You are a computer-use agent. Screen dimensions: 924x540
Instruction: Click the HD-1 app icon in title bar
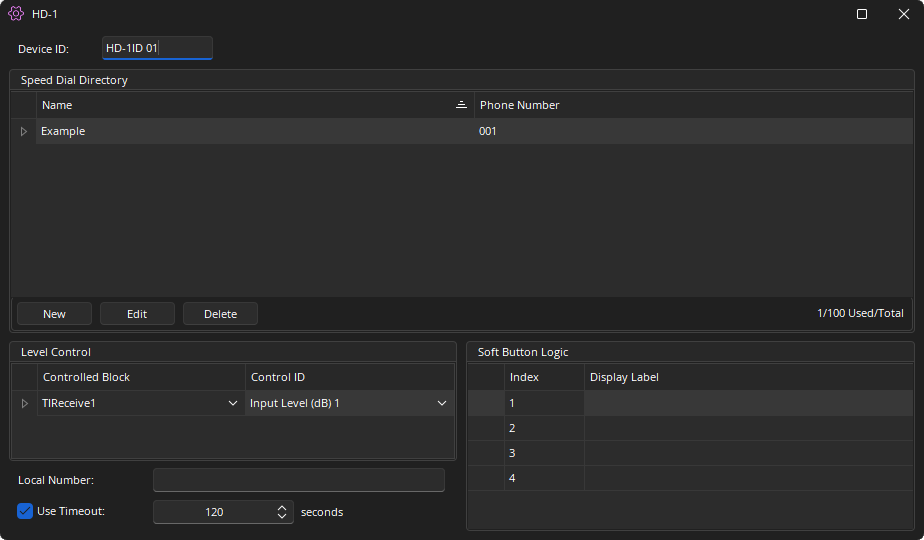coord(16,14)
